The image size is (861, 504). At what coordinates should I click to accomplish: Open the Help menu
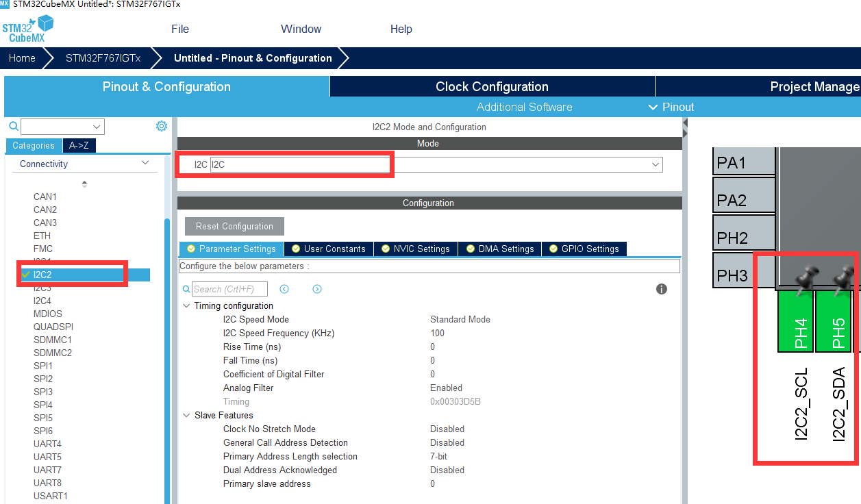click(401, 29)
